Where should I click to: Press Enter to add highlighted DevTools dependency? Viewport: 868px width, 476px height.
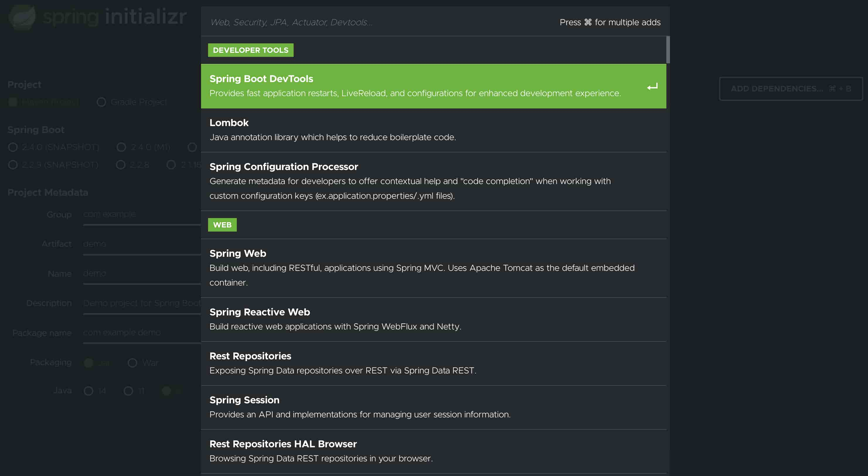[652, 86]
